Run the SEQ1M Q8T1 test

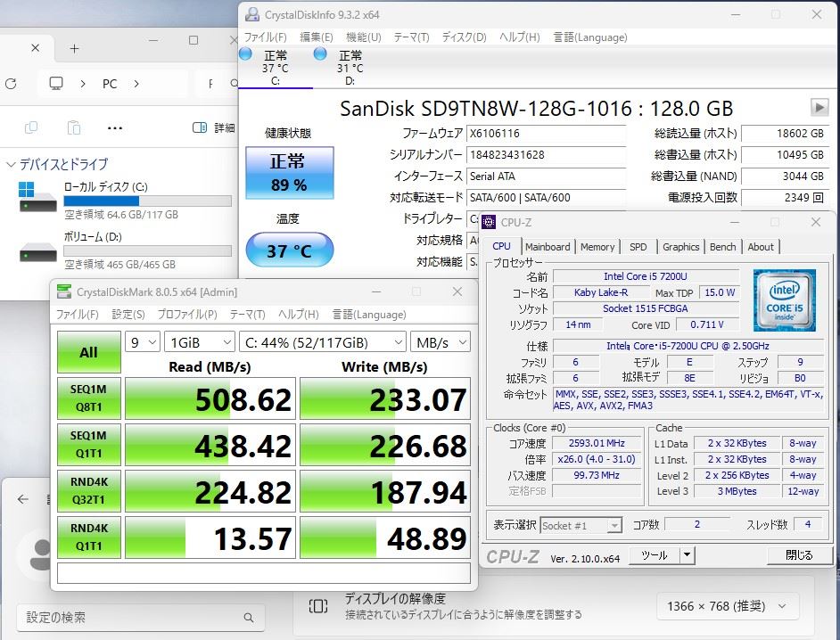89,398
